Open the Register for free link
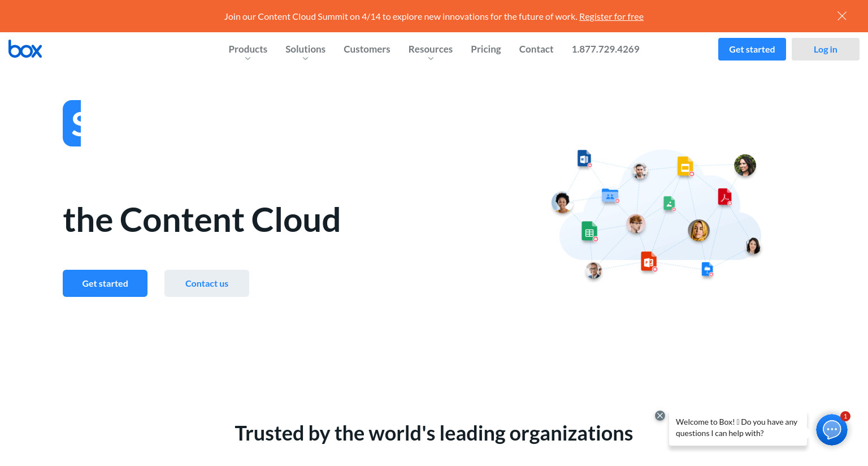The width and height of the screenshot is (868, 466). tap(611, 16)
